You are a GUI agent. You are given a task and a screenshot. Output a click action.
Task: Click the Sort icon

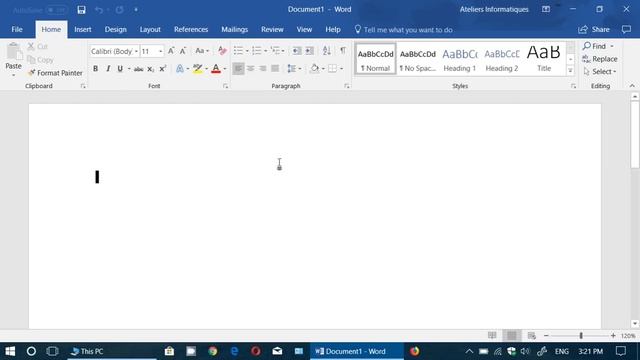tap(327, 51)
